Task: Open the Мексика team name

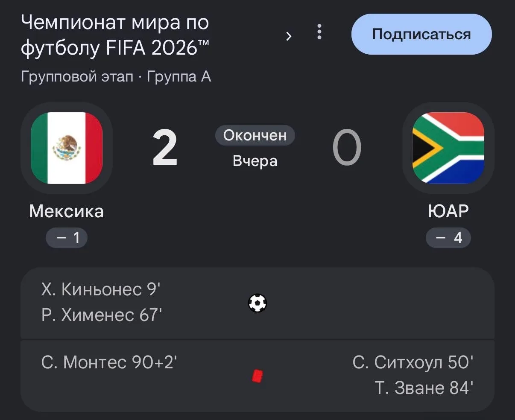Action: (x=66, y=211)
